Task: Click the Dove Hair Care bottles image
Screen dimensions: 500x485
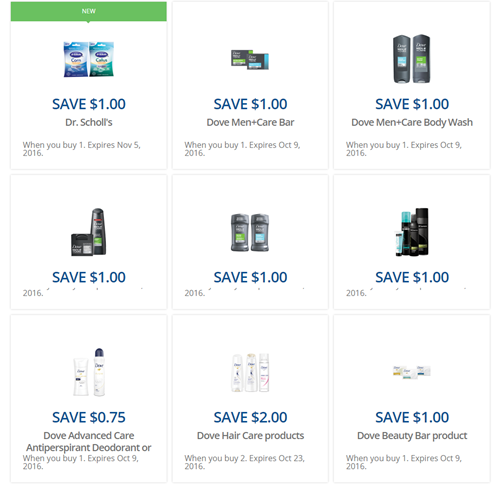Action: [x=250, y=372]
